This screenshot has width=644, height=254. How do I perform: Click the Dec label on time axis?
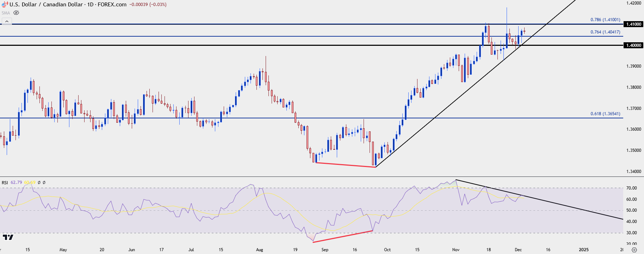pyautogui.click(x=518, y=250)
